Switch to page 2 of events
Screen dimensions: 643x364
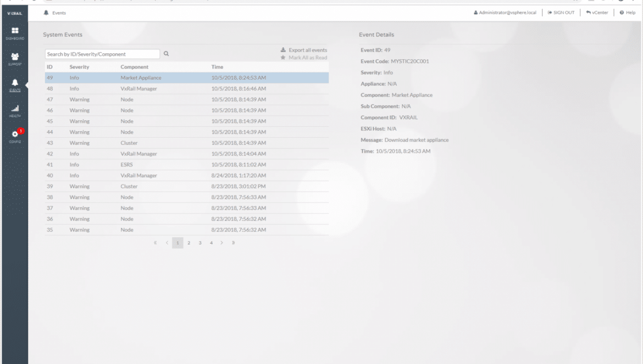(189, 243)
